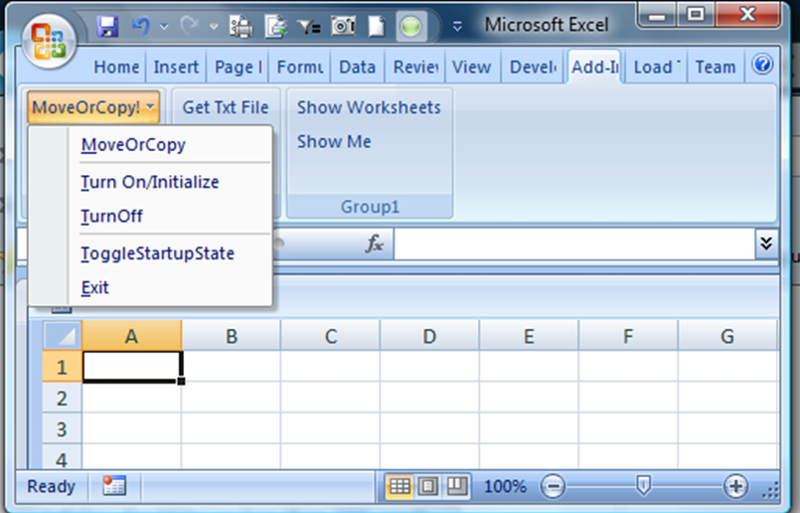This screenshot has width=800, height=513.
Task: Select column F header
Action: tap(628, 336)
